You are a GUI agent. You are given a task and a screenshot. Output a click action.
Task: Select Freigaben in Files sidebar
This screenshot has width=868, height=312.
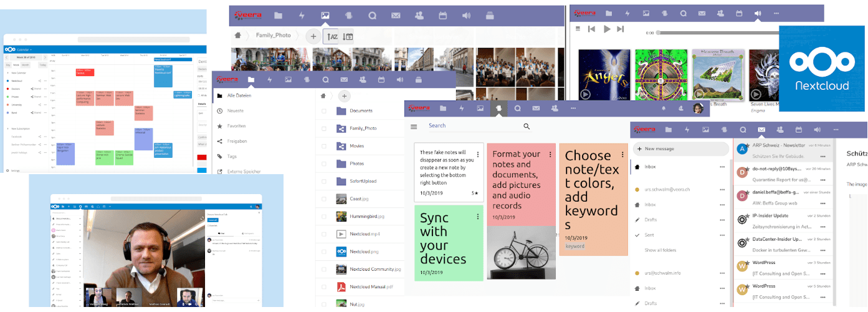click(237, 141)
